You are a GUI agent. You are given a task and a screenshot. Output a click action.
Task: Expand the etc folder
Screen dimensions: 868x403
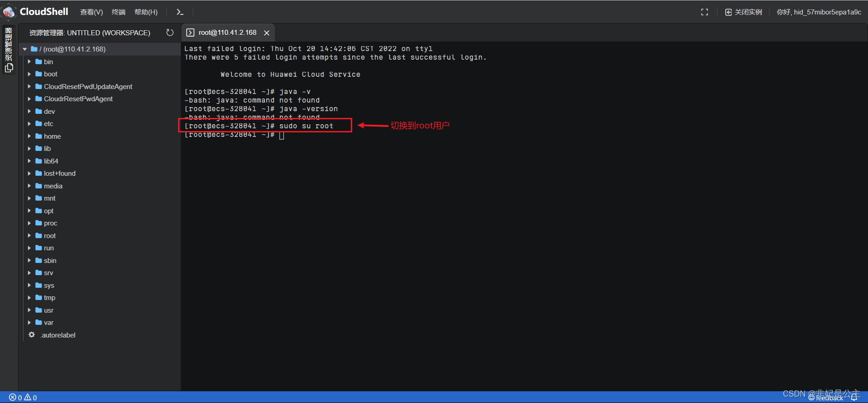[x=29, y=124]
